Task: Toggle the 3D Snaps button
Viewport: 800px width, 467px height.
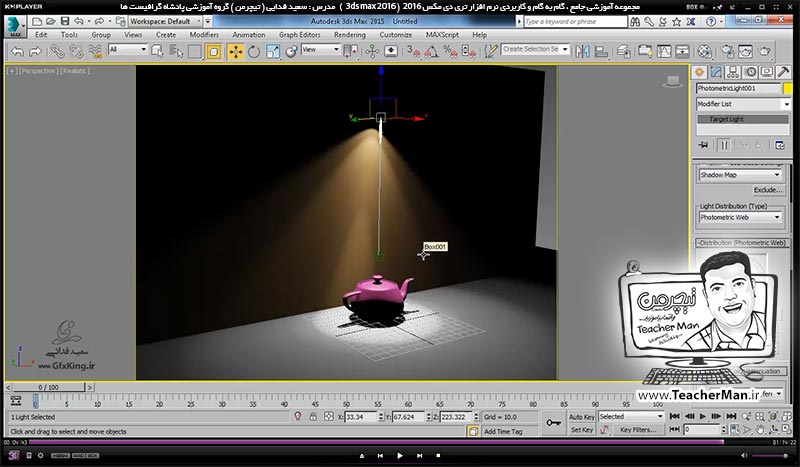Action: click(x=413, y=51)
